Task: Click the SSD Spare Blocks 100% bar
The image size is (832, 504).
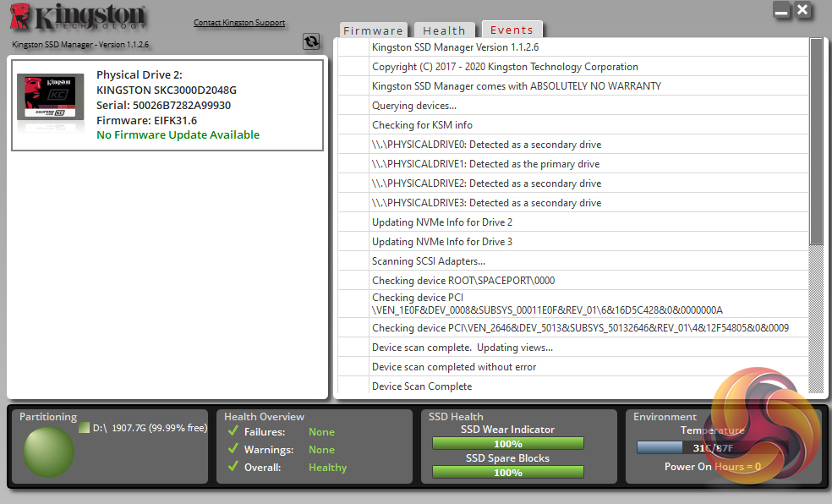Action: tap(508, 472)
